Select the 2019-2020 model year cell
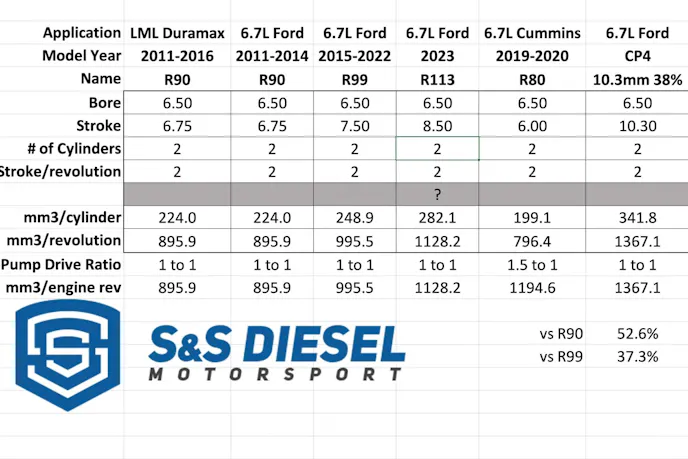 (532, 56)
